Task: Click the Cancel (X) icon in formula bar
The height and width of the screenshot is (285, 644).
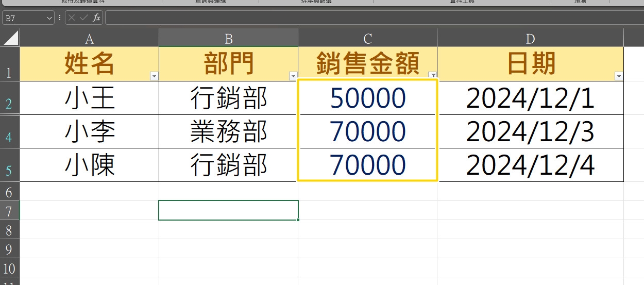Action: (72, 18)
